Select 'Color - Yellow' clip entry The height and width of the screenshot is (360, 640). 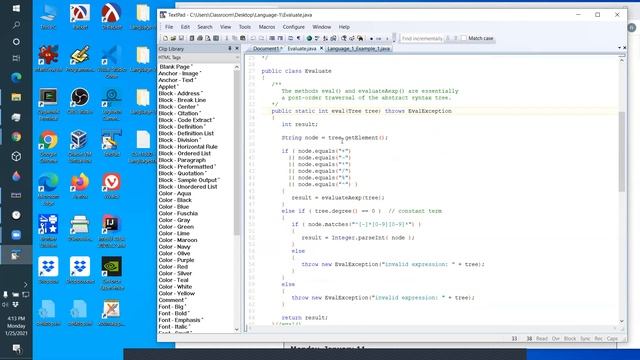[177, 293]
